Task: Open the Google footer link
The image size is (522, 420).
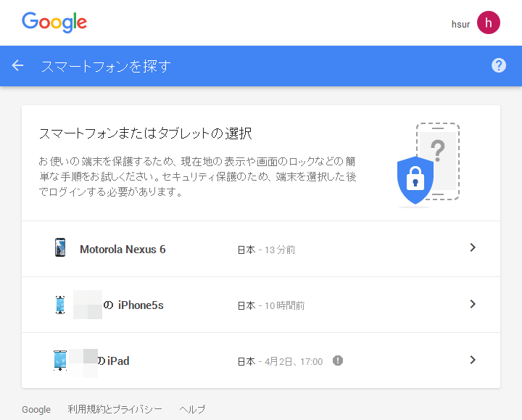Action: pos(36,410)
